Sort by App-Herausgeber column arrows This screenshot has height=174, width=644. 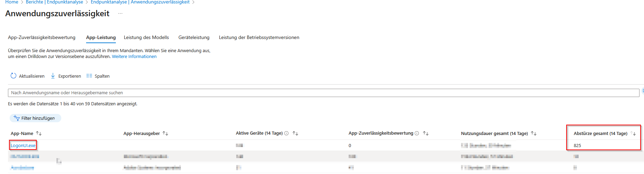point(165,133)
